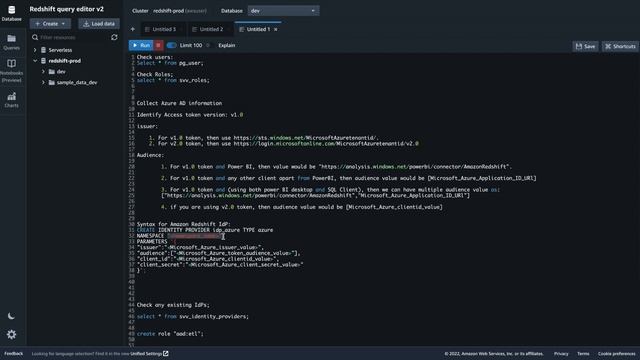Open settings gear icon
640x360 pixels.
11,335
